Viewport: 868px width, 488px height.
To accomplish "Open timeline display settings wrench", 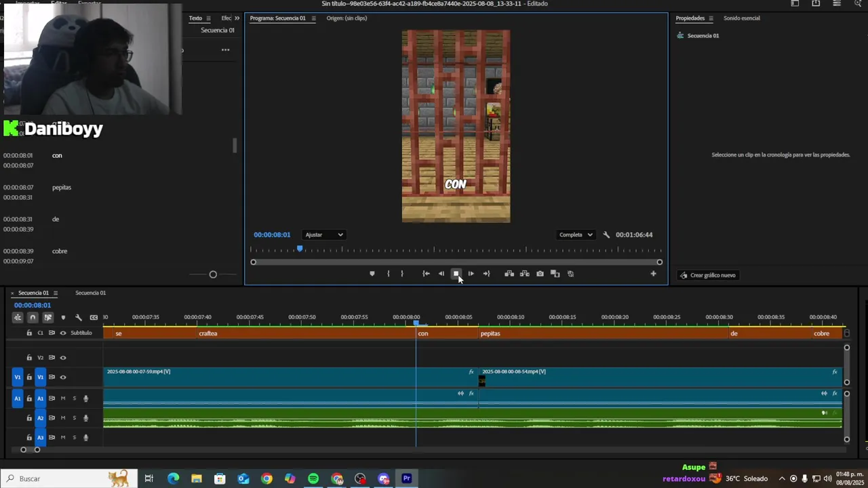I will (79, 317).
